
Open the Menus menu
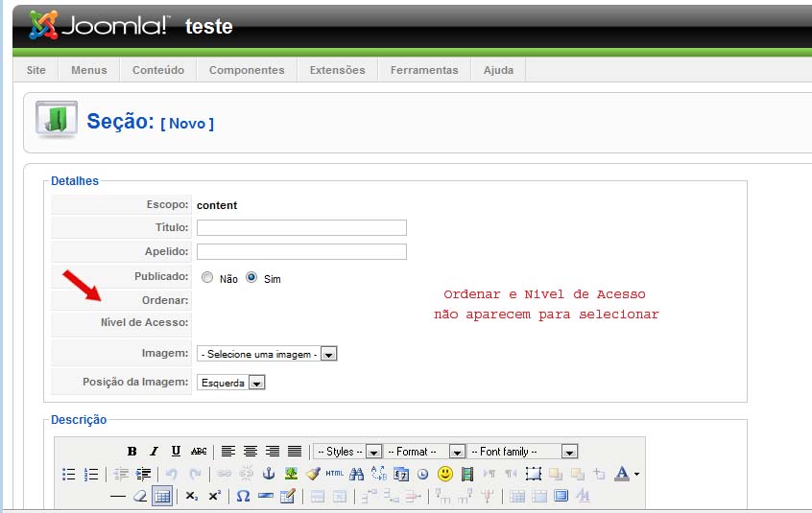coord(89,70)
